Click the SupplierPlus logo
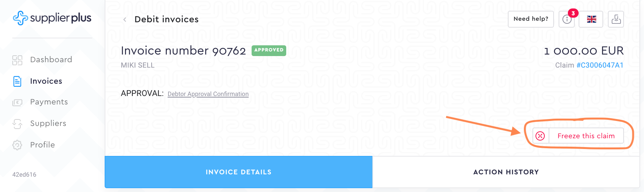Image resolution: width=644 pixels, height=192 pixels. [52, 18]
